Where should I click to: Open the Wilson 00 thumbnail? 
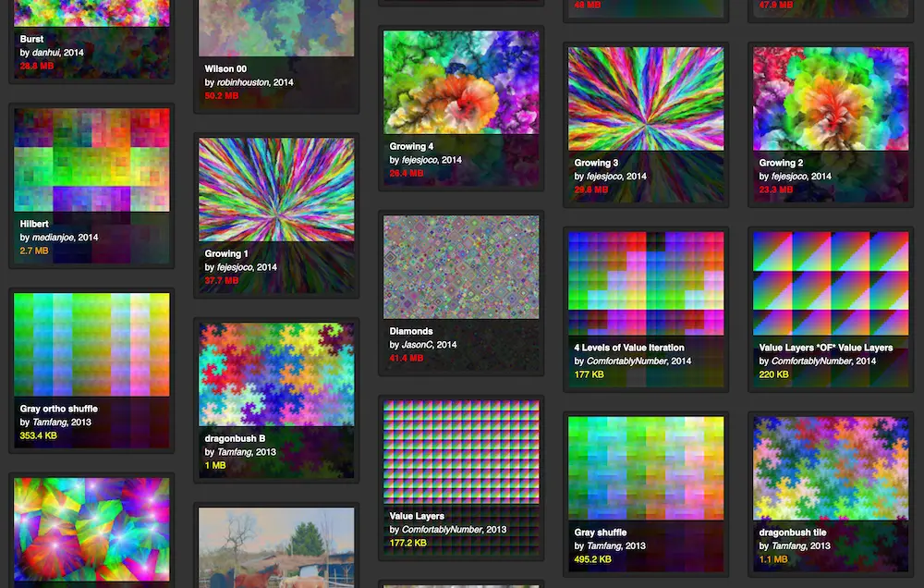pos(276,29)
